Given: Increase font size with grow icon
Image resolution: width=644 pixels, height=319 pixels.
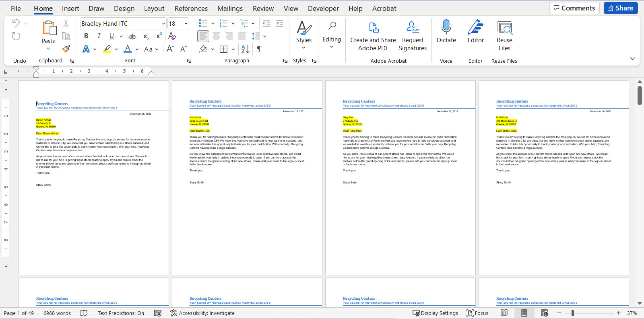Looking at the screenshot, I should click(170, 49).
